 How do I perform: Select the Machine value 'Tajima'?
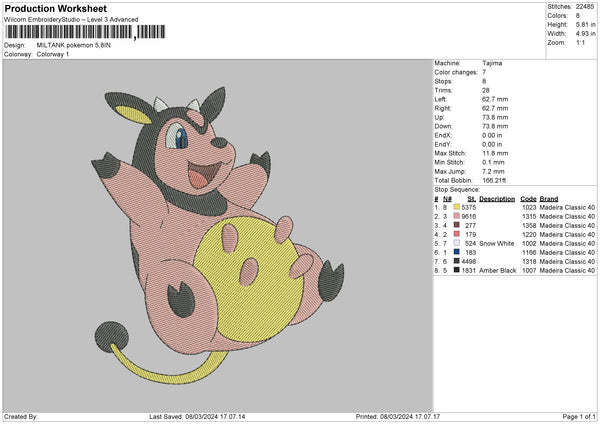[x=492, y=63]
